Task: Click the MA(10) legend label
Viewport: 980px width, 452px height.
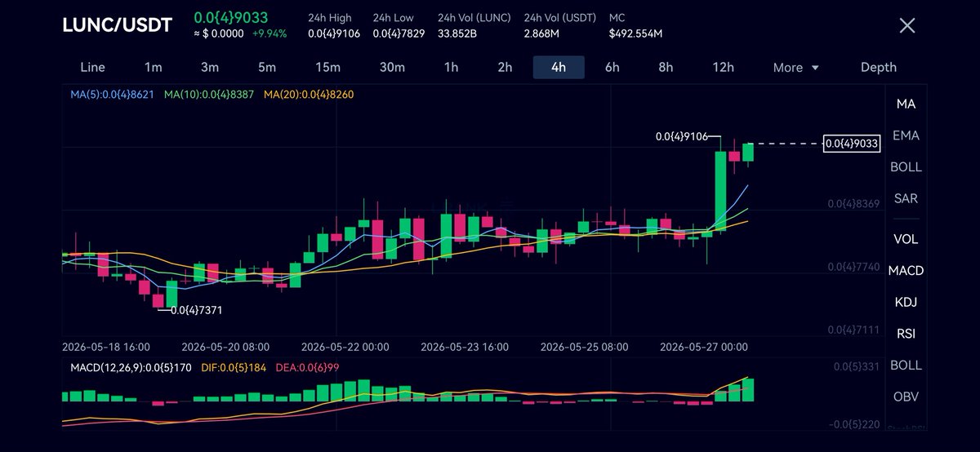Action: 210,95
